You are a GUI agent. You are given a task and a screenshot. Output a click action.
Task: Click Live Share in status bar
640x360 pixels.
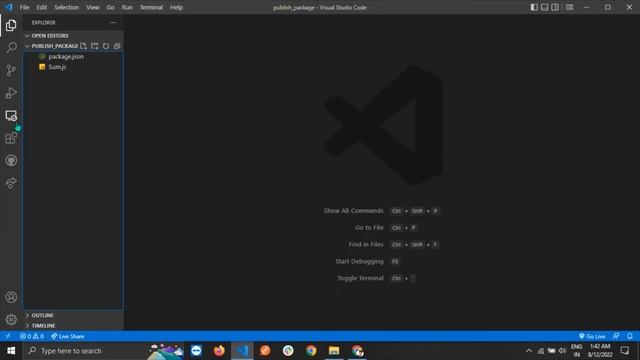pyautogui.click(x=68, y=336)
